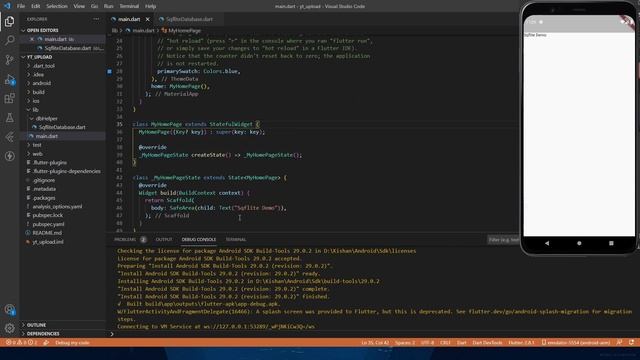Select the Debug Console panel tab

[x=199, y=240]
